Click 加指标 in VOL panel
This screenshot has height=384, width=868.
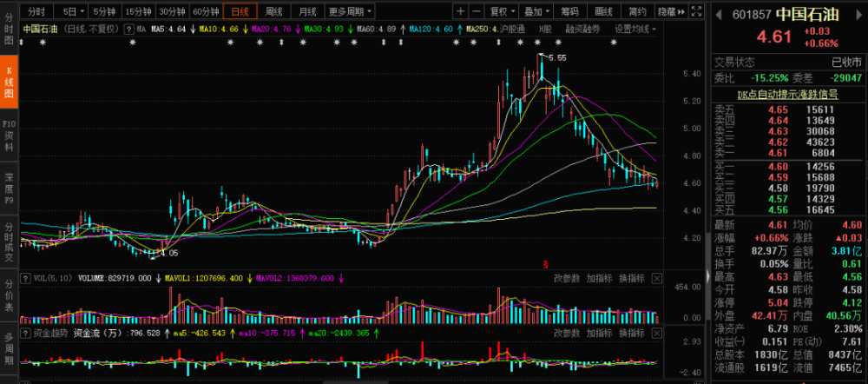599,279
